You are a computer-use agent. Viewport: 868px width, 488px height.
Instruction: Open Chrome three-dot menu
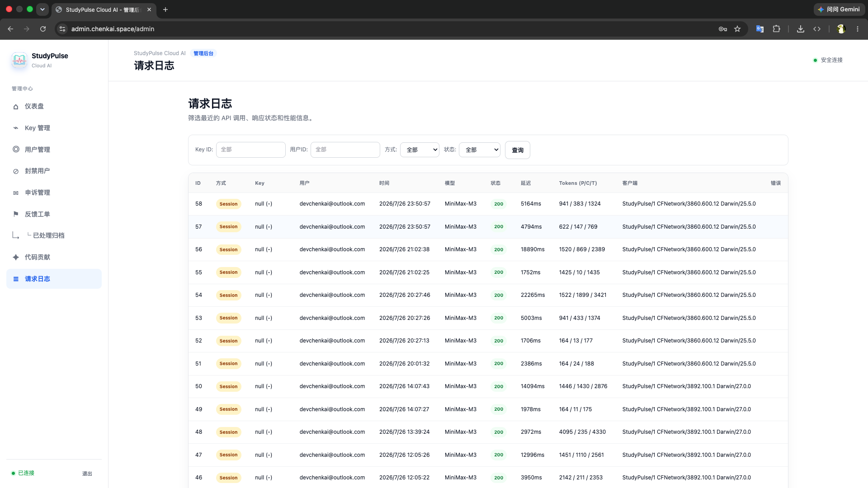(x=858, y=29)
